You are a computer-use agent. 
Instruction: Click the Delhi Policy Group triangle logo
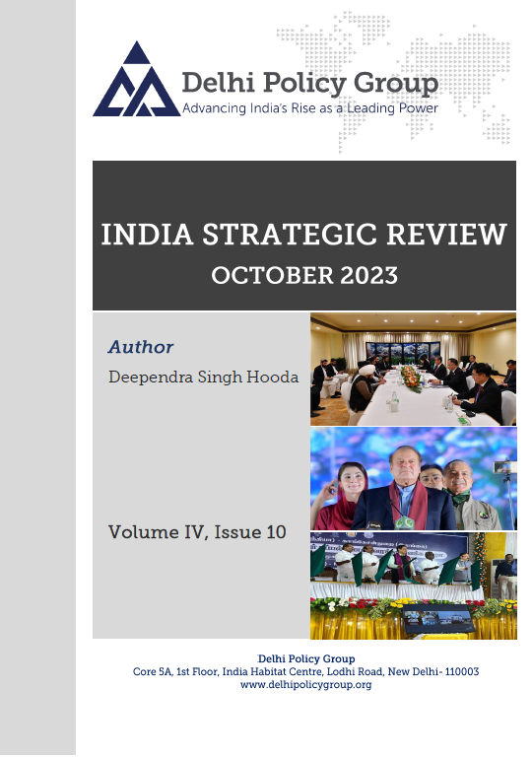click(137, 79)
